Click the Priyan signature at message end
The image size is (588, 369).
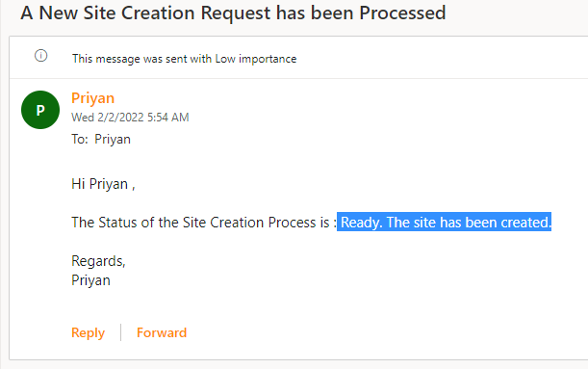point(90,280)
